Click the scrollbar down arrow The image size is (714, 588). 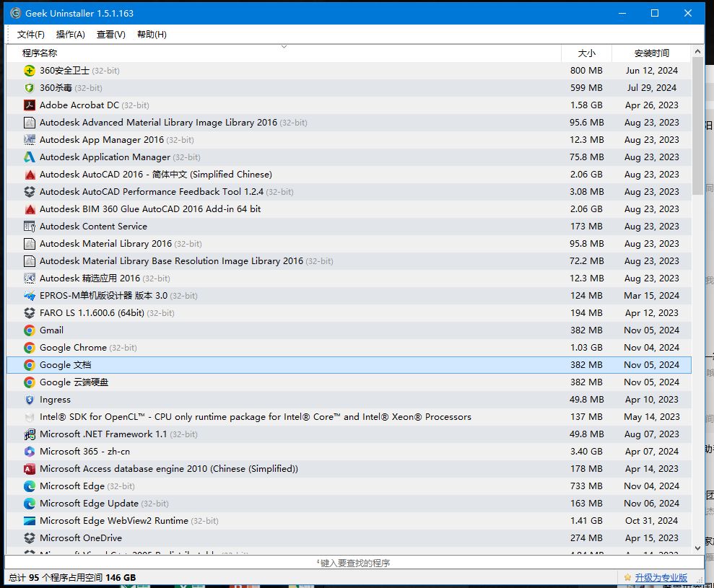pyautogui.click(x=697, y=548)
